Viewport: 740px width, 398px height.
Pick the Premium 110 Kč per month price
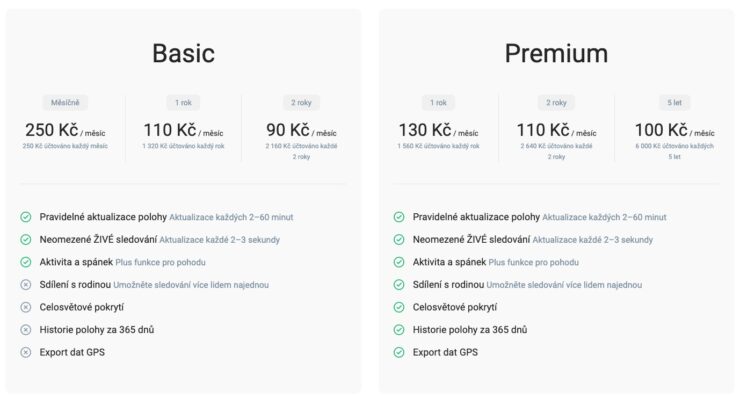pyautogui.click(x=556, y=130)
